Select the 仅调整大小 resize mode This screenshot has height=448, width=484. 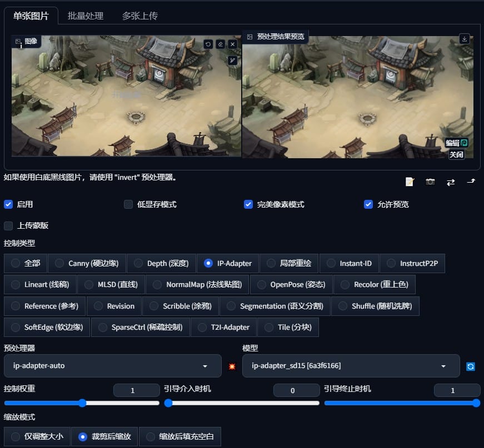[x=37, y=436]
